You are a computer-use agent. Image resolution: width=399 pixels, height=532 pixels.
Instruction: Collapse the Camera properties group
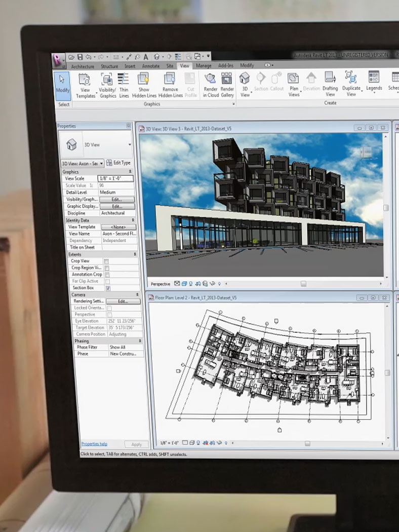pos(137,294)
